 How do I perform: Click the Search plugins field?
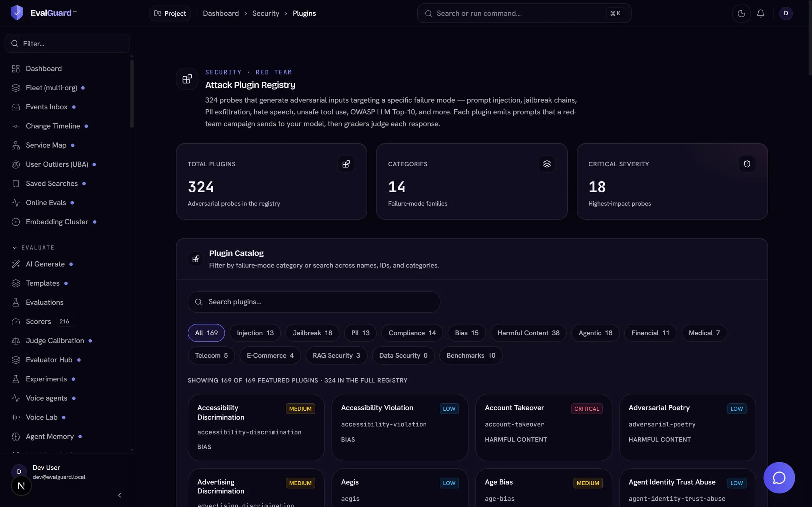(314, 302)
